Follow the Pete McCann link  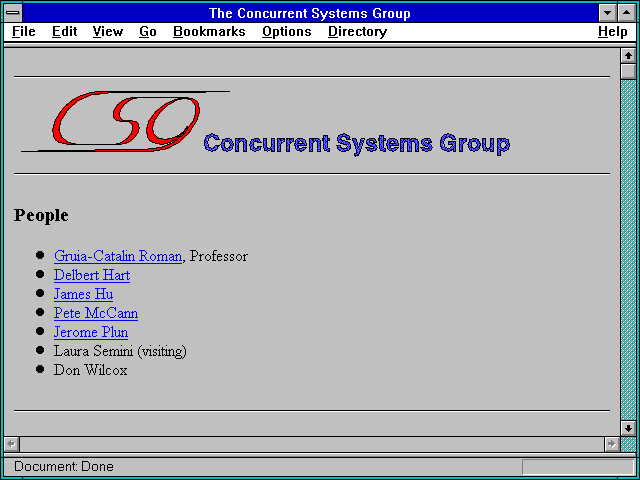96,313
